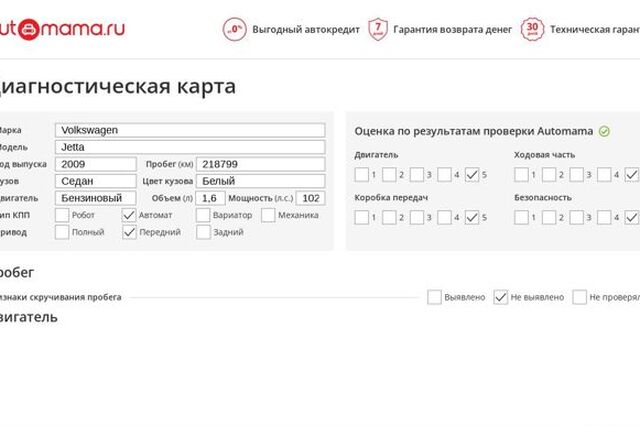Open the Техническая гарантия link

click(595, 29)
